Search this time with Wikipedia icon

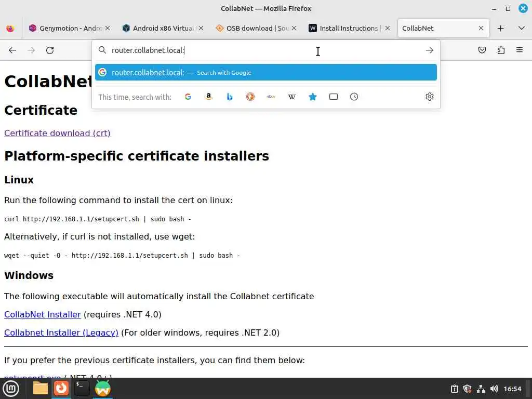292,97
